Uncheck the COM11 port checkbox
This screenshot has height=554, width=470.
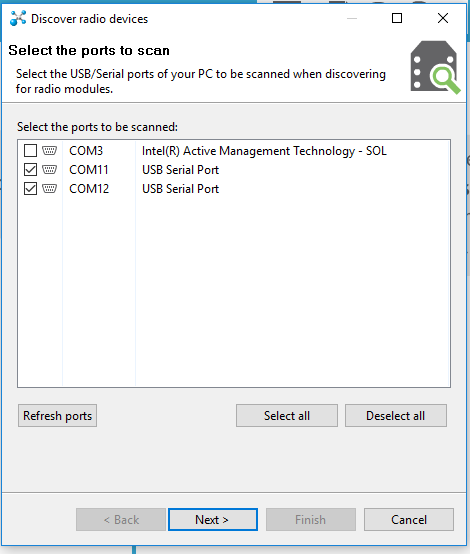click(x=30, y=170)
